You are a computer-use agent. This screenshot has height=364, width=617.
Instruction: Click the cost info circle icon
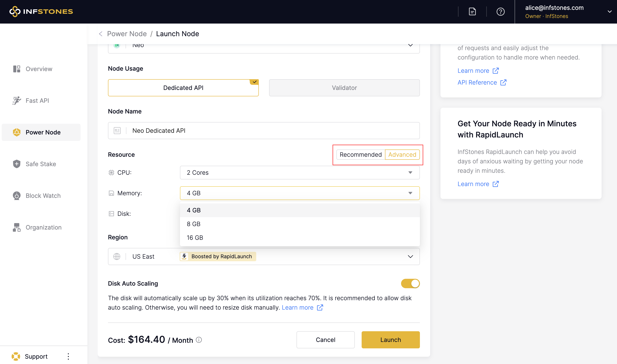[199, 340]
